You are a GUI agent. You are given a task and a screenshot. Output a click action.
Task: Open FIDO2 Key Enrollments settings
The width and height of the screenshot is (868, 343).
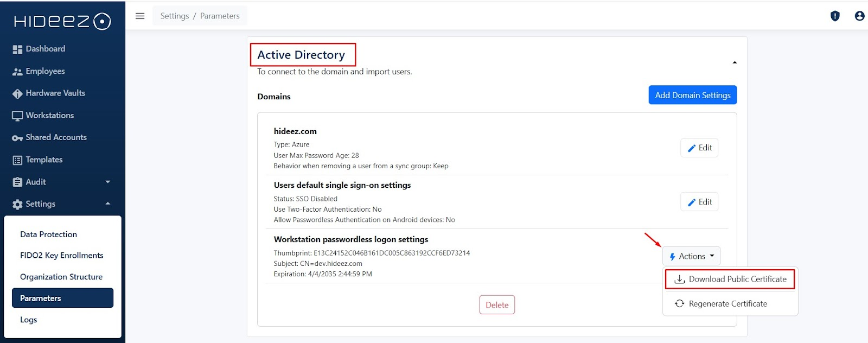tap(61, 256)
